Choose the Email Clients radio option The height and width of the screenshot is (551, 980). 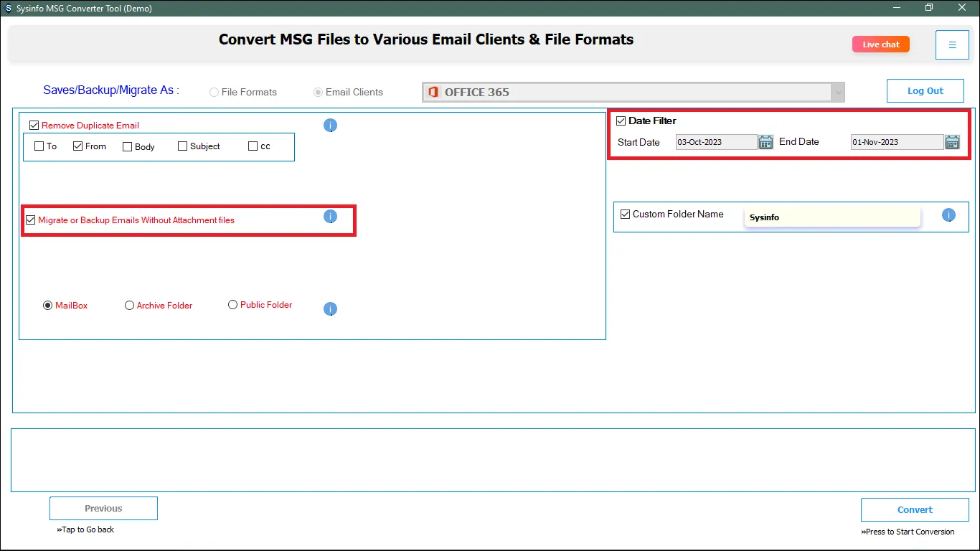[319, 93]
